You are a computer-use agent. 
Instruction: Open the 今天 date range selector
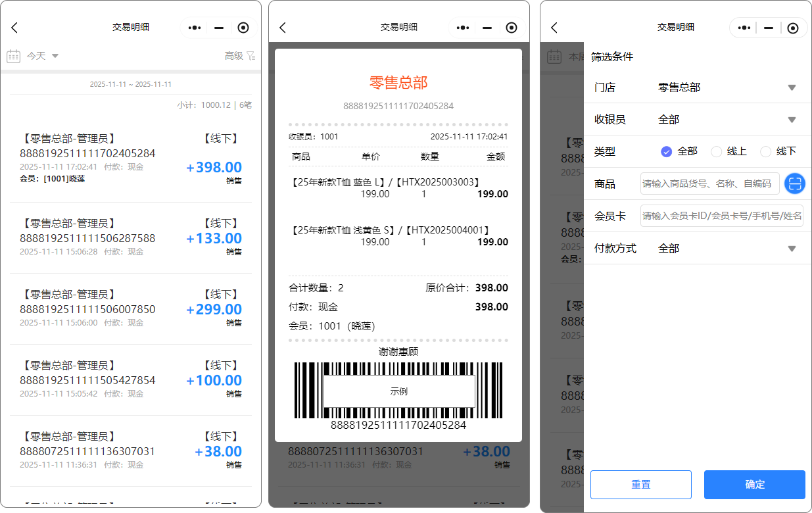[x=42, y=56]
